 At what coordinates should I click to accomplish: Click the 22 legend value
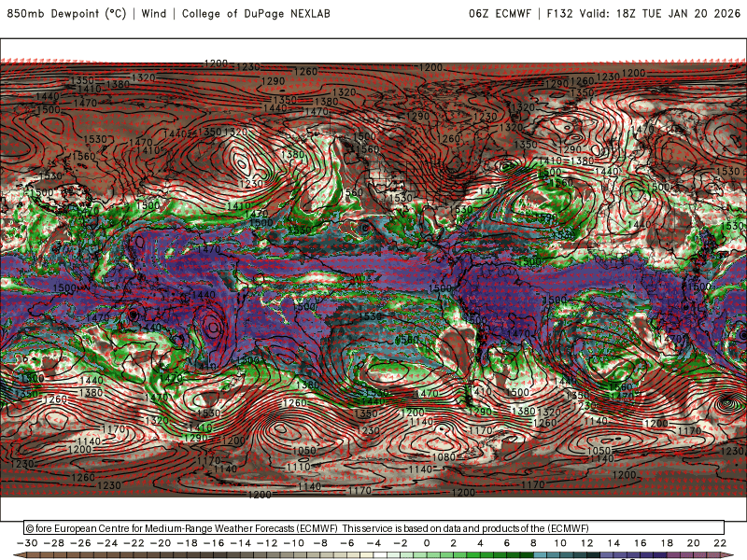point(720,543)
